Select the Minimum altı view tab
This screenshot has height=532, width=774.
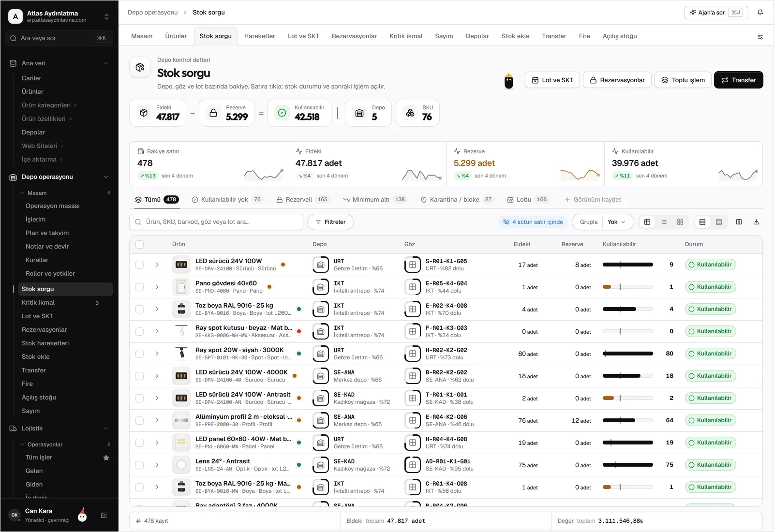click(x=375, y=200)
